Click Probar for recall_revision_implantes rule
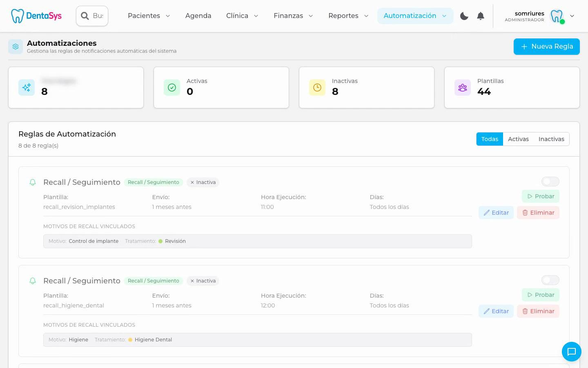The image size is (588, 368). pyautogui.click(x=541, y=196)
